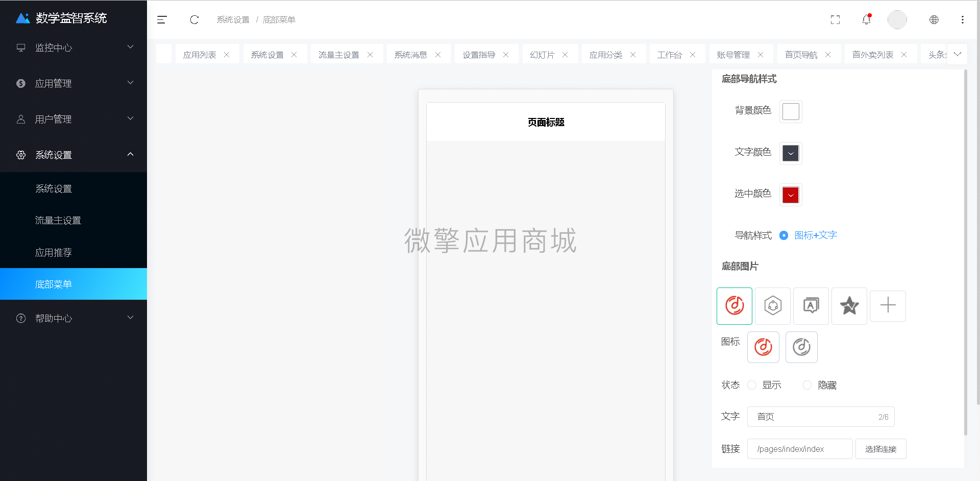Click the 文字 input containing 首页
Screen dimensions: 980x481
(821, 417)
